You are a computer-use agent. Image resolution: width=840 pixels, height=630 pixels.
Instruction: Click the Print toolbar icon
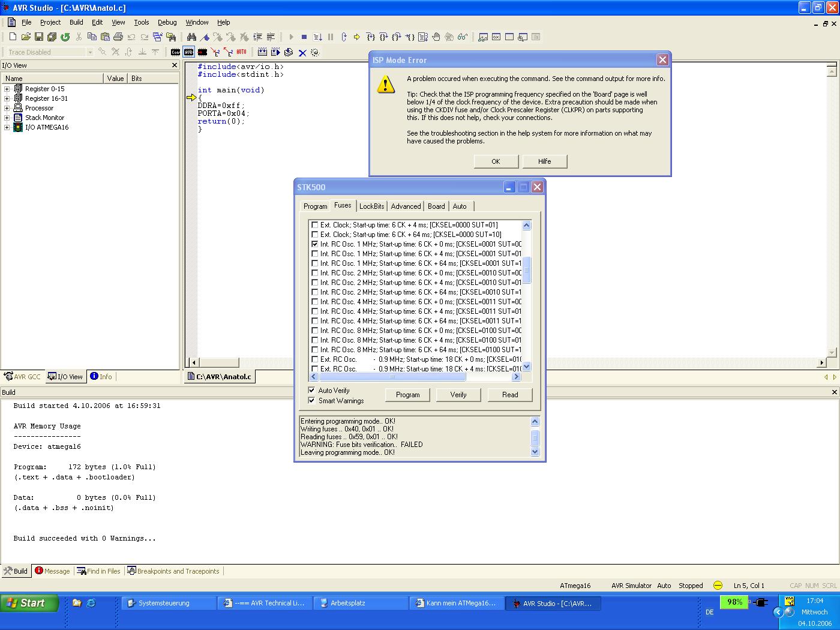[118, 37]
